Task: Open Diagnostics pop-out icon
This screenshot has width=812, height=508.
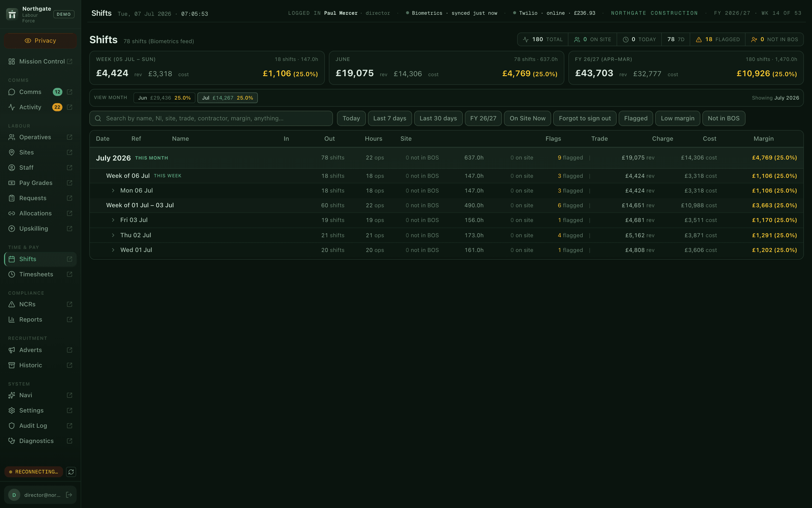Action: click(x=70, y=441)
